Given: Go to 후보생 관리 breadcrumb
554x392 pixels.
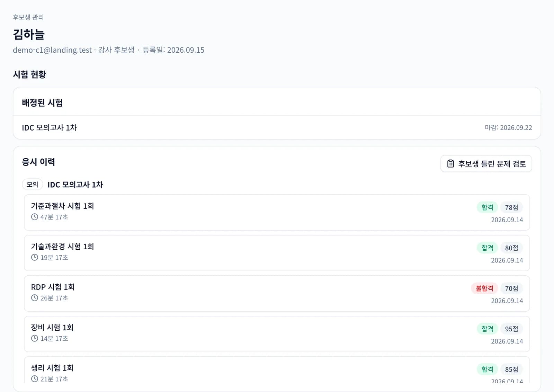Looking at the screenshot, I should (x=28, y=17).
